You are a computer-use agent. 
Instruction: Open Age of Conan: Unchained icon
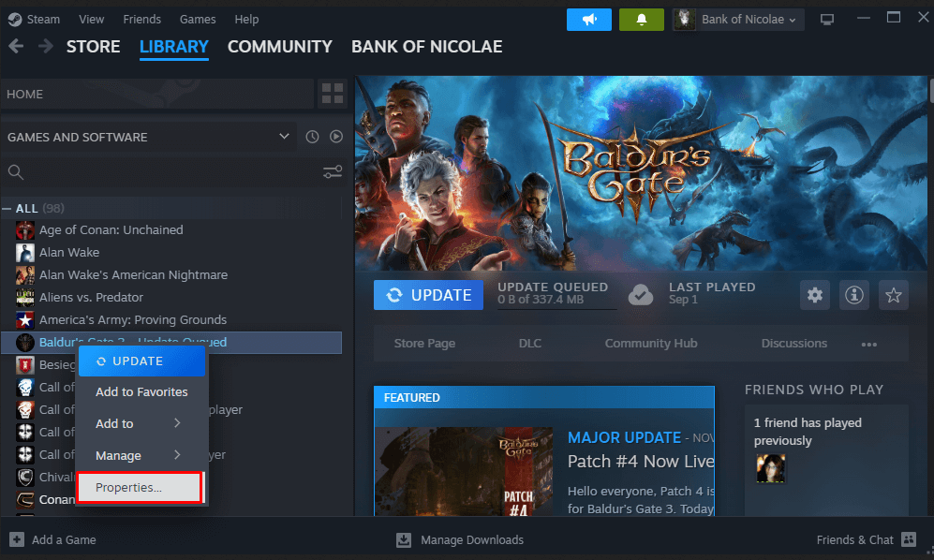click(x=25, y=230)
